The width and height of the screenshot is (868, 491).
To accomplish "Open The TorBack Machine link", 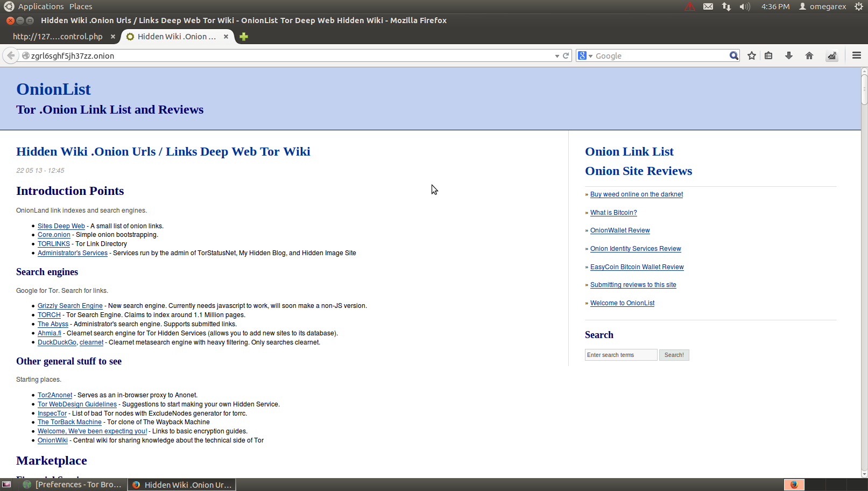I will click(x=69, y=422).
